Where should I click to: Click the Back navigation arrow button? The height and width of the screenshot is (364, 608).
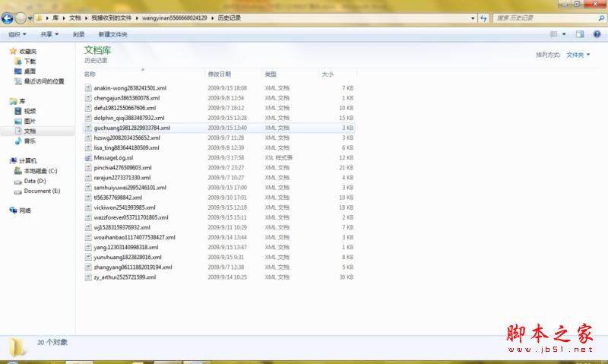[8, 17]
